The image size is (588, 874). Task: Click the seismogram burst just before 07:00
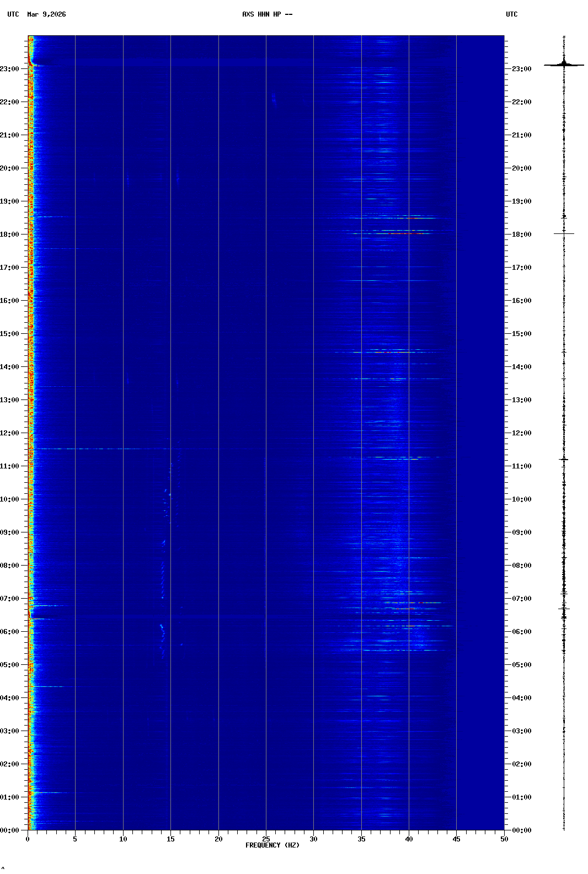pyautogui.click(x=564, y=609)
